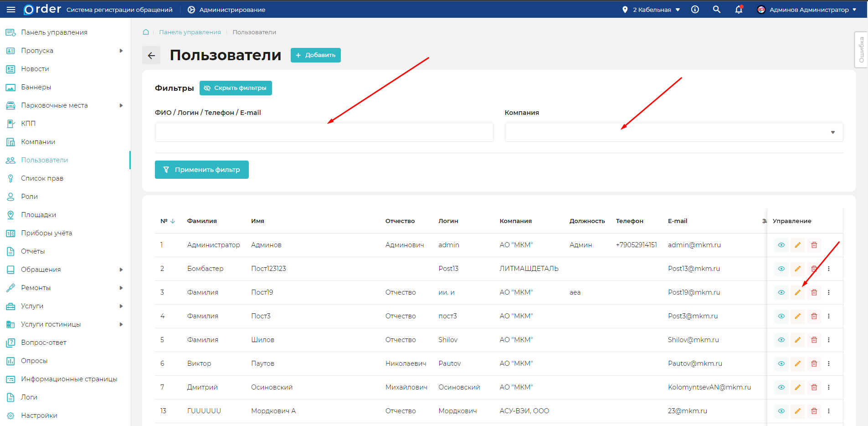Open Компании in the sidebar

point(38,142)
